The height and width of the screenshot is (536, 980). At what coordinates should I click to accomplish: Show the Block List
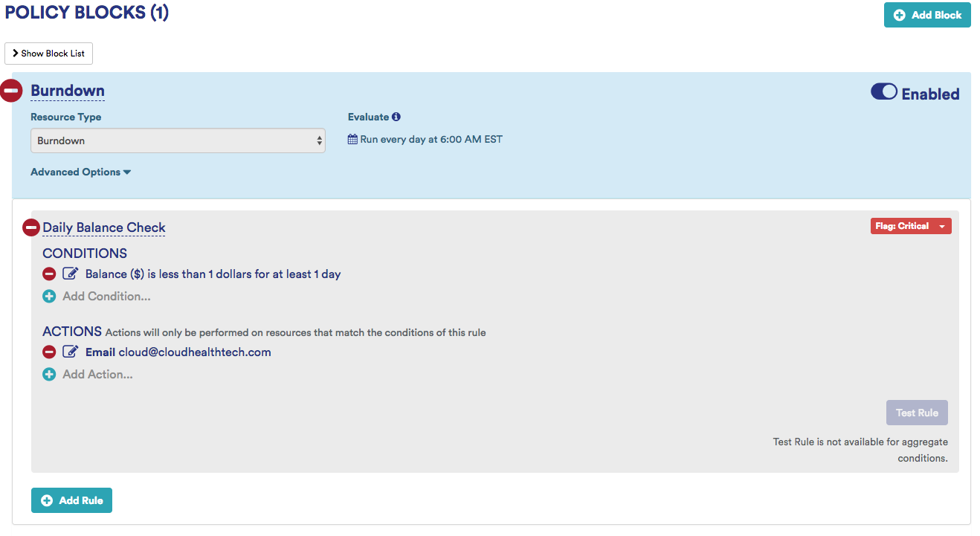[48, 54]
